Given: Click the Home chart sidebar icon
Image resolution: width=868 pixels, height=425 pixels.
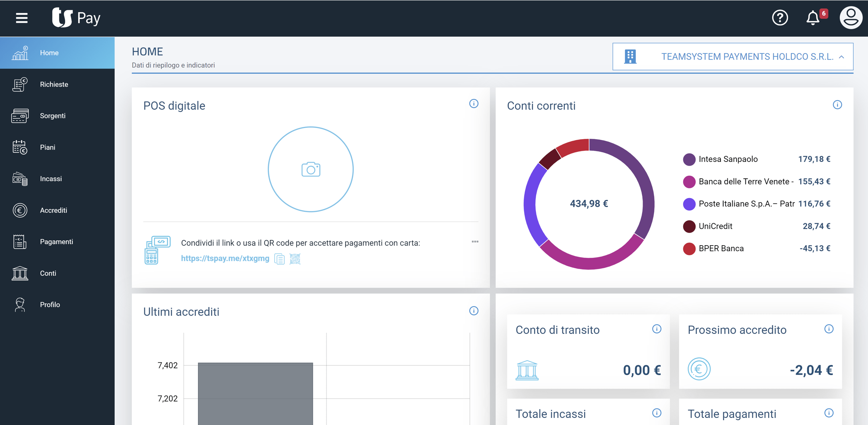Looking at the screenshot, I should (20, 53).
